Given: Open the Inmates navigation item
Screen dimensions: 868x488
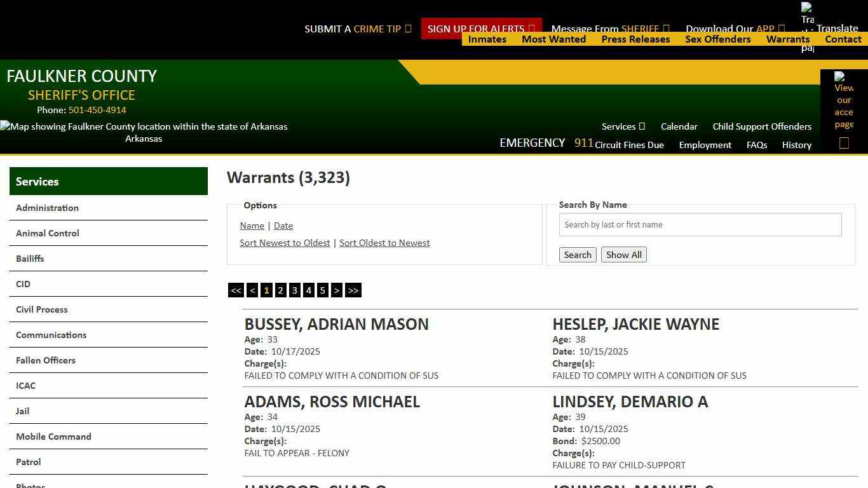Looking at the screenshot, I should tap(487, 39).
